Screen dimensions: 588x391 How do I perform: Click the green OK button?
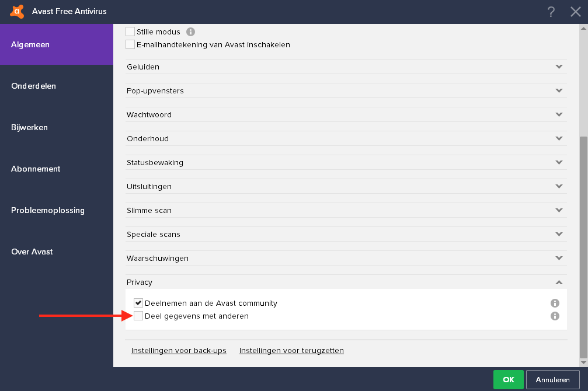[x=508, y=380]
